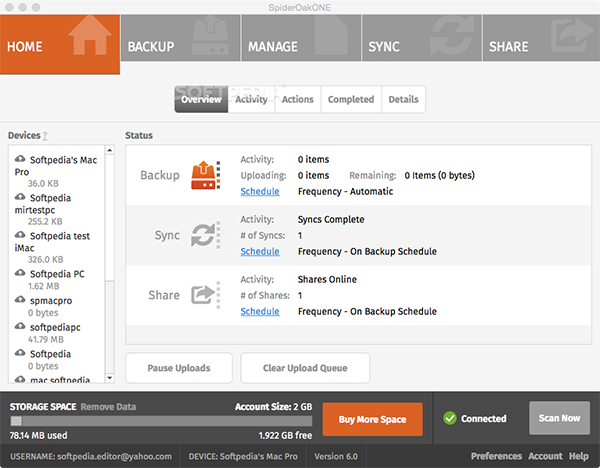Image resolution: width=600 pixels, height=468 pixels.
Task: Click the Share arrow status icon
Action: pos(205,295)
